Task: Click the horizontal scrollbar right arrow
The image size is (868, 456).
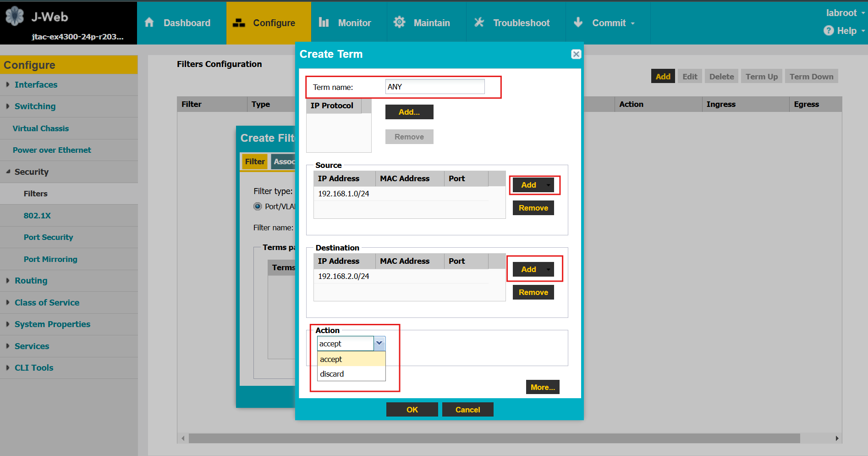Action: coord(837,438)
